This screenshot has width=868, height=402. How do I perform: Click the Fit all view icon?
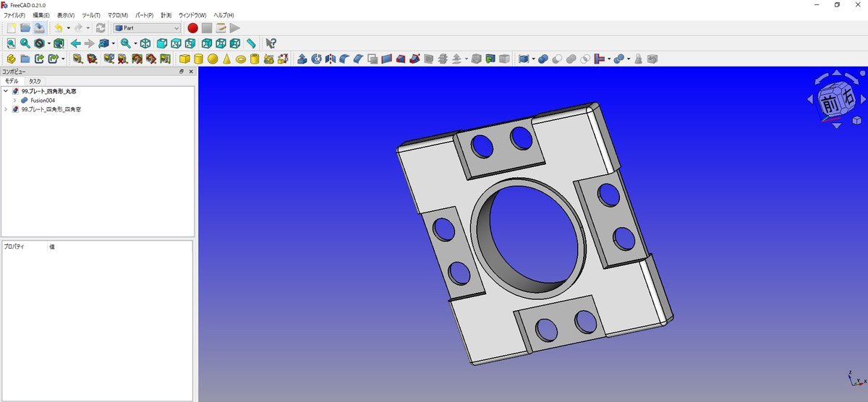coord(12,43)
